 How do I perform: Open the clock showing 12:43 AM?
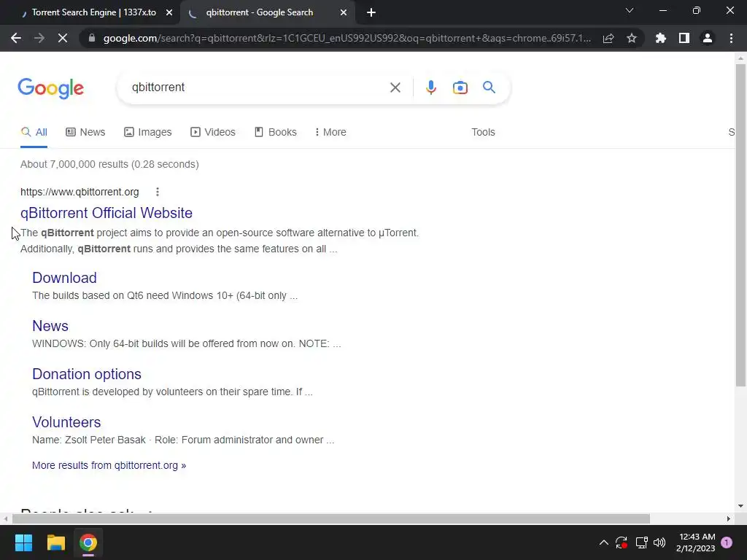695,542
